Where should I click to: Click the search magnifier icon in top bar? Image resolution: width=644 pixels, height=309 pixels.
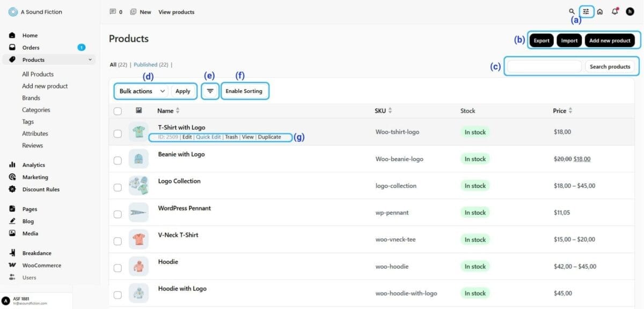pos(572,11)
